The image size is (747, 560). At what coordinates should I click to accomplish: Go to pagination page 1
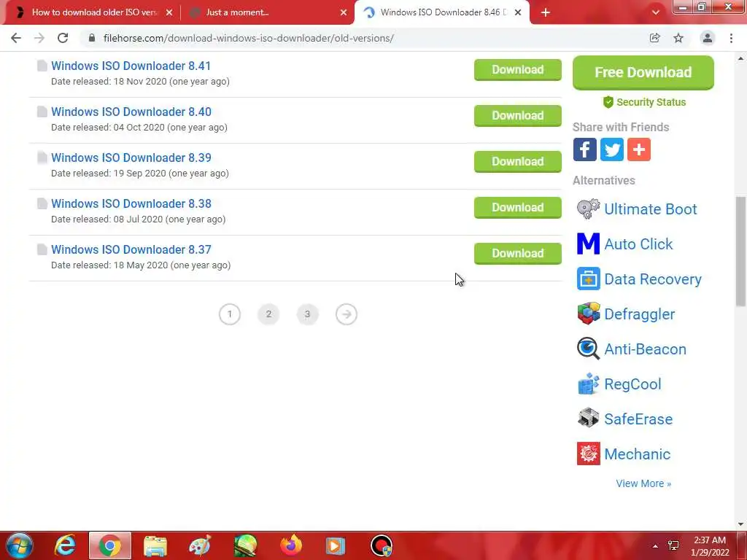click(230, 314)
